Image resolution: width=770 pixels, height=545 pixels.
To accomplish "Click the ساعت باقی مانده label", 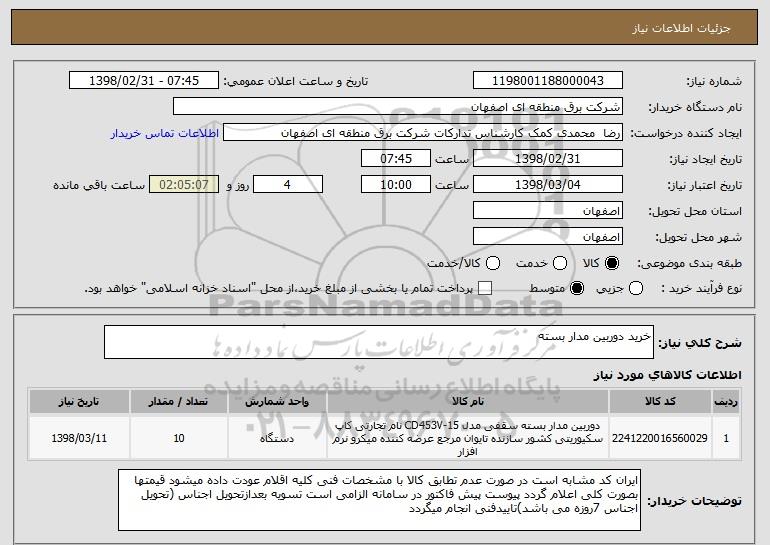I will (99, 185).
